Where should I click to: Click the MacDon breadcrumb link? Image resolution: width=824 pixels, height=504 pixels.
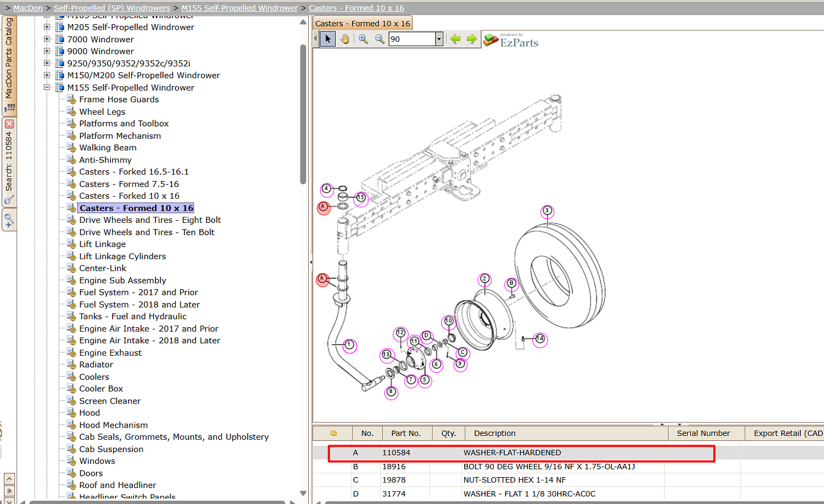point(28,8)
